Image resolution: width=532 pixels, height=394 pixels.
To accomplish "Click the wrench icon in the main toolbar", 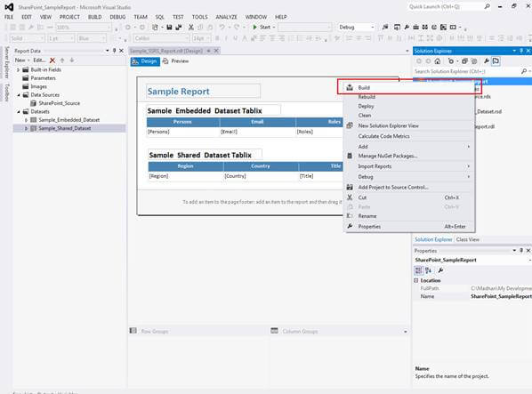I will tap(407, 27).
